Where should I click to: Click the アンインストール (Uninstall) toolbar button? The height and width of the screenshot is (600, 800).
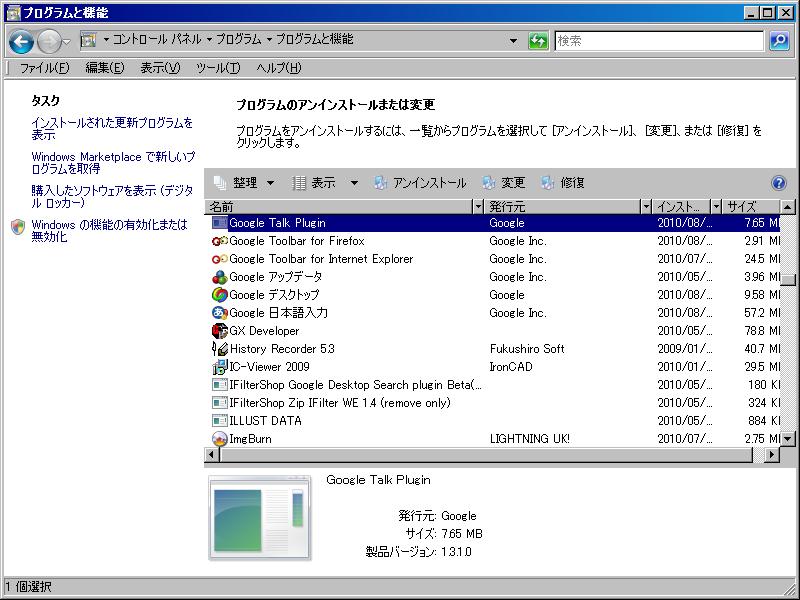click(x=420, y=183)
